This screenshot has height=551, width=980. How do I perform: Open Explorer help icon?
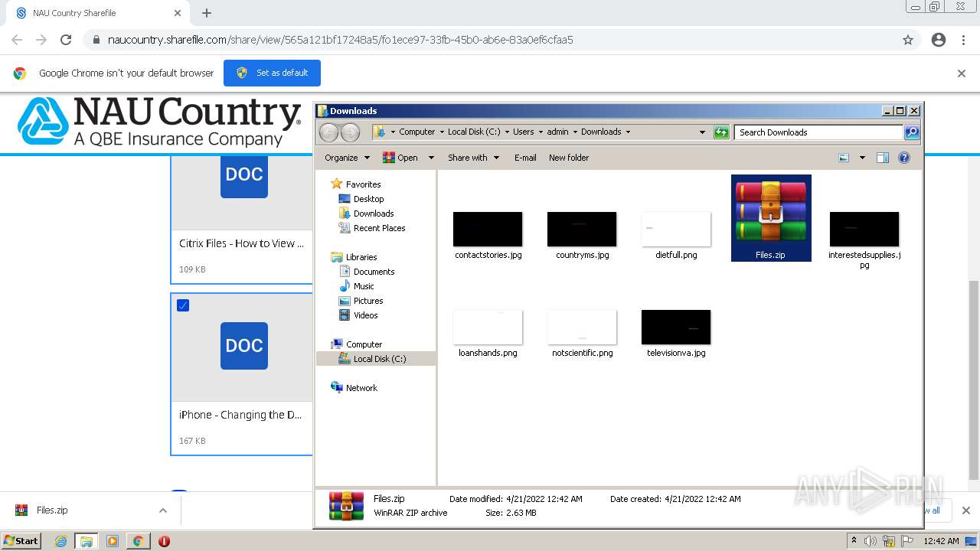[x=904, y=158]
